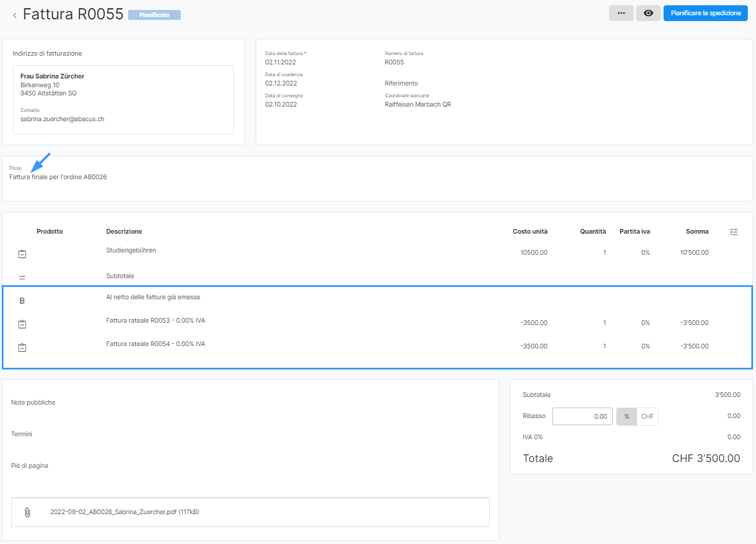Viewport: 756px width, 544px height.
Task: Click the Note pubbliche section
Action: pos(33,402)
